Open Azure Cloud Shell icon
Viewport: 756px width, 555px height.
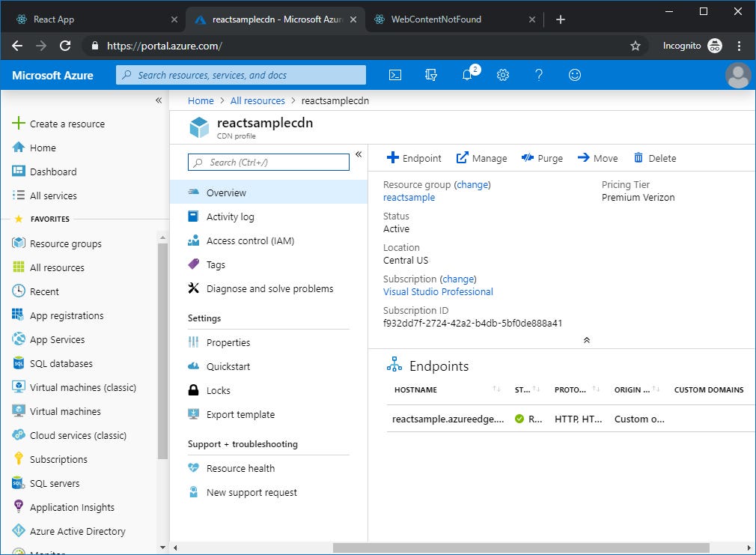point(395,75)
